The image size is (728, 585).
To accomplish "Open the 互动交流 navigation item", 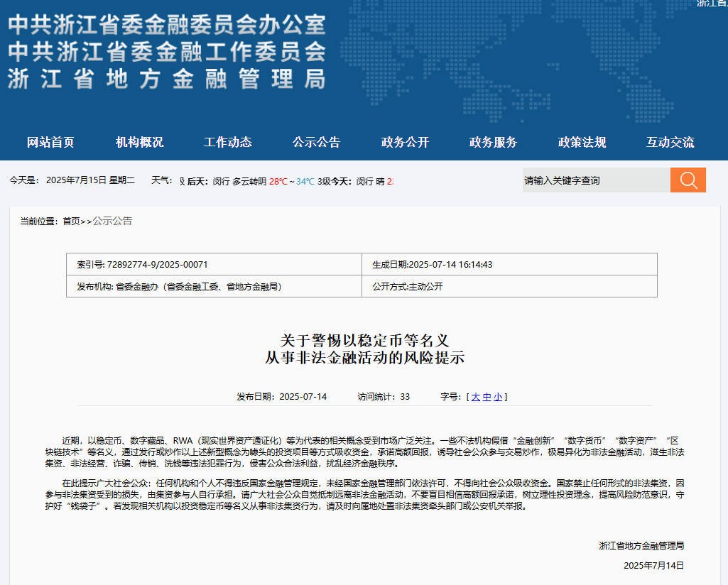I will 670,142.
